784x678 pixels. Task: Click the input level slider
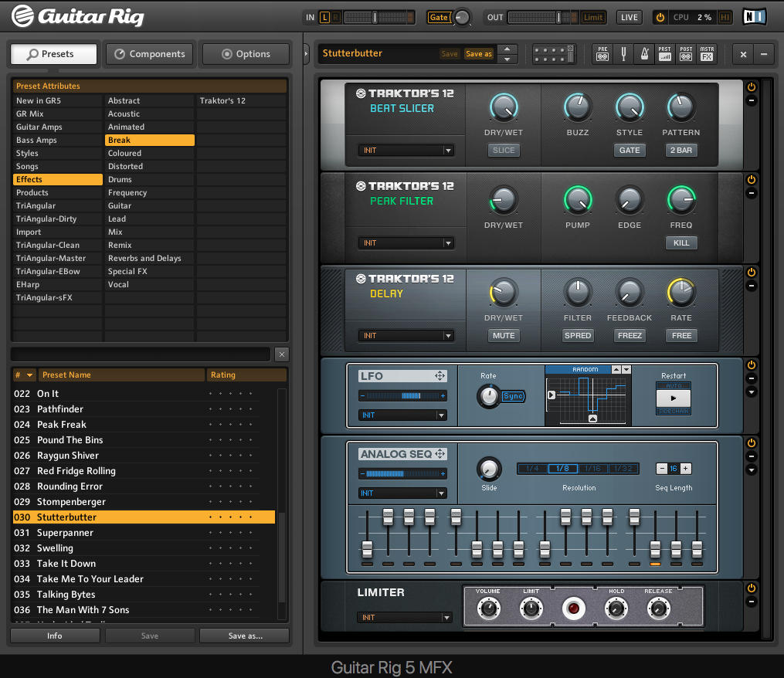pos(379,18)
